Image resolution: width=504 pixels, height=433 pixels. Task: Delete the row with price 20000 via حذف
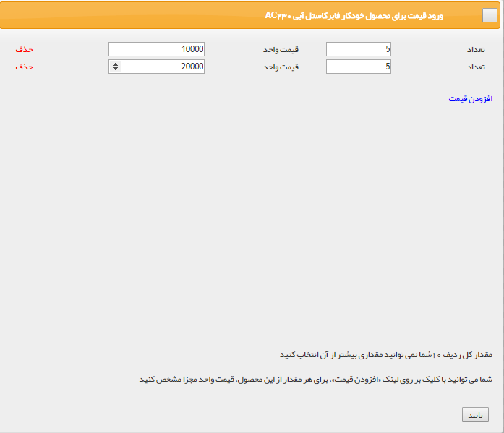point(24,67)
